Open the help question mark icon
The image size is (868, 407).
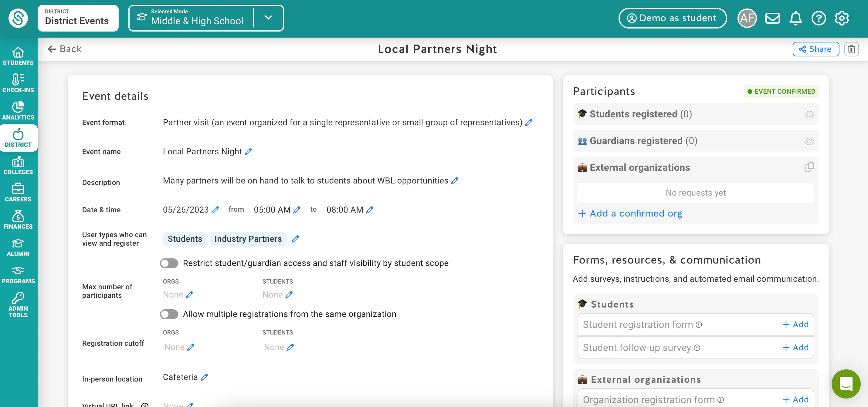tap(819, 18)
